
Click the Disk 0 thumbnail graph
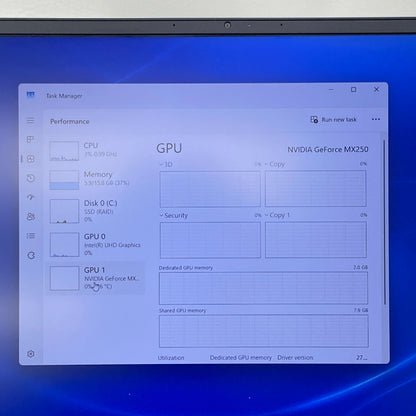[64, 211]
